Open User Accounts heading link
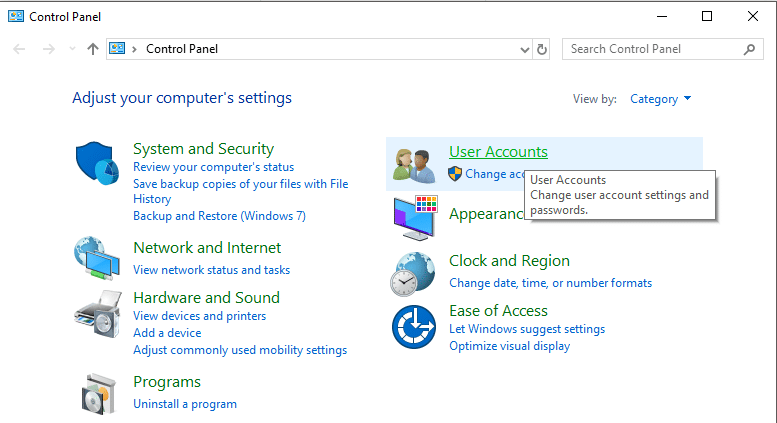Viewport: 777px width, 423px height. point(498,152)
